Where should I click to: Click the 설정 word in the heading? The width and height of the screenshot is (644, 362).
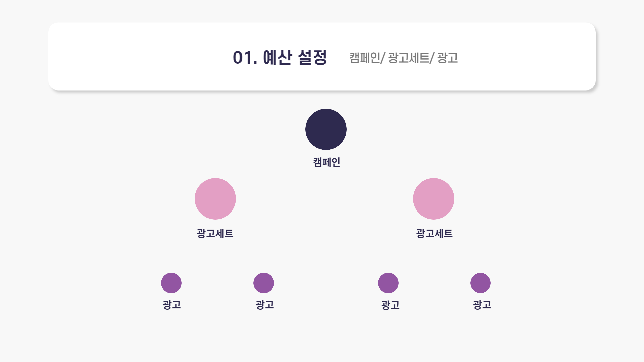tap(312, 57)
